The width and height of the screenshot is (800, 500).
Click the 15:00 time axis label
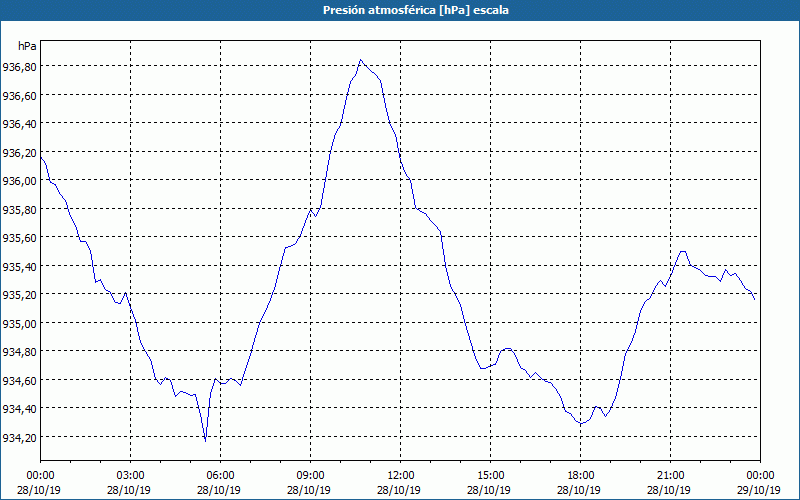(x=490, y=476)
